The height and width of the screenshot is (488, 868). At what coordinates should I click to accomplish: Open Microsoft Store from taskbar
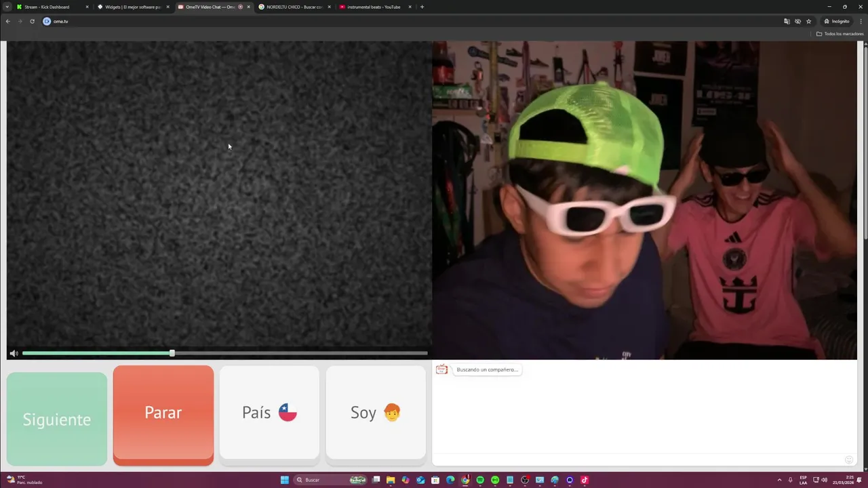pyautogui.click(x=435, y=480)
